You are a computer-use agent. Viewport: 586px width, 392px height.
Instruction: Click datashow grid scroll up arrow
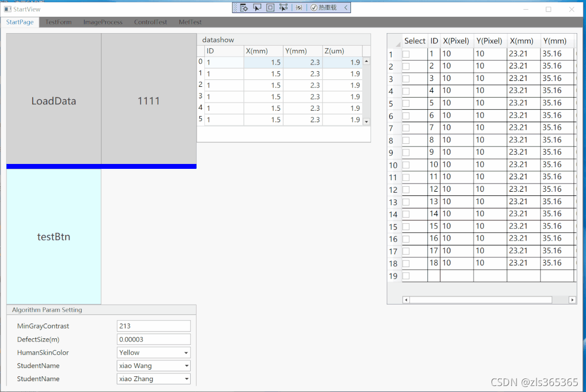click(367, 61)
